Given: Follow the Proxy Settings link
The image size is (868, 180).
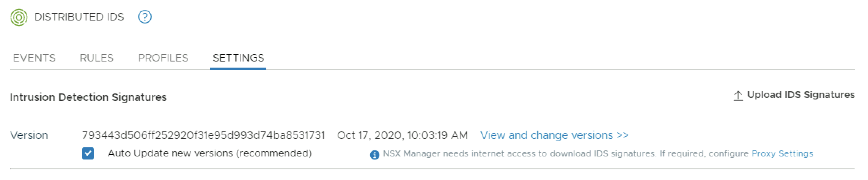Looking at the screenshot, I should pos(782,153).
